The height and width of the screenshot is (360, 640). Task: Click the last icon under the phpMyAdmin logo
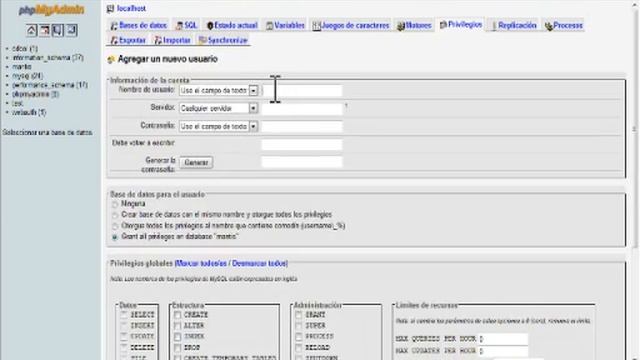[71, 30]
